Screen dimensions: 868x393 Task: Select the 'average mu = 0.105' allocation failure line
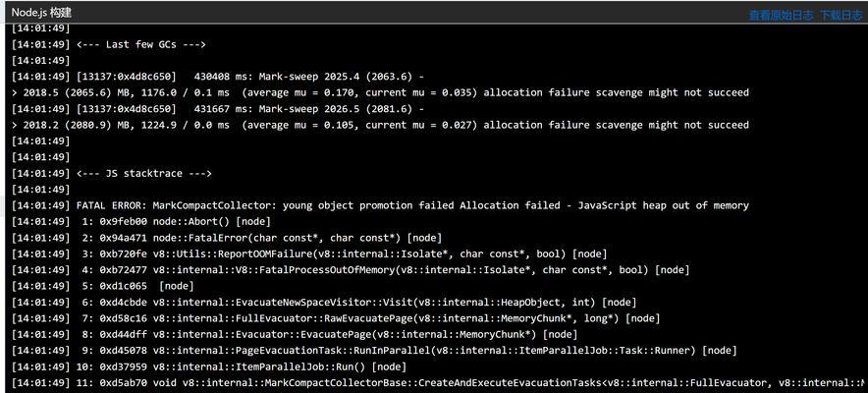tap(380, 125)
